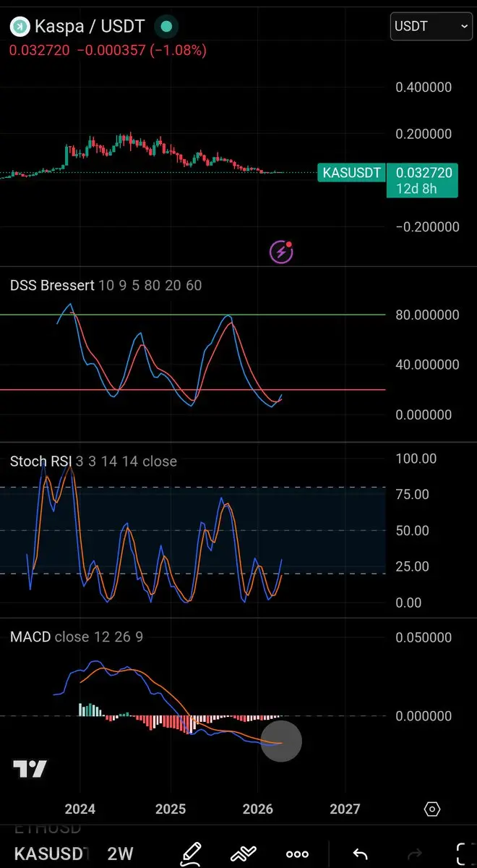Click the purple lightning alert icon
Viewport: 477px width, 868px height.
tap(281, 251)
